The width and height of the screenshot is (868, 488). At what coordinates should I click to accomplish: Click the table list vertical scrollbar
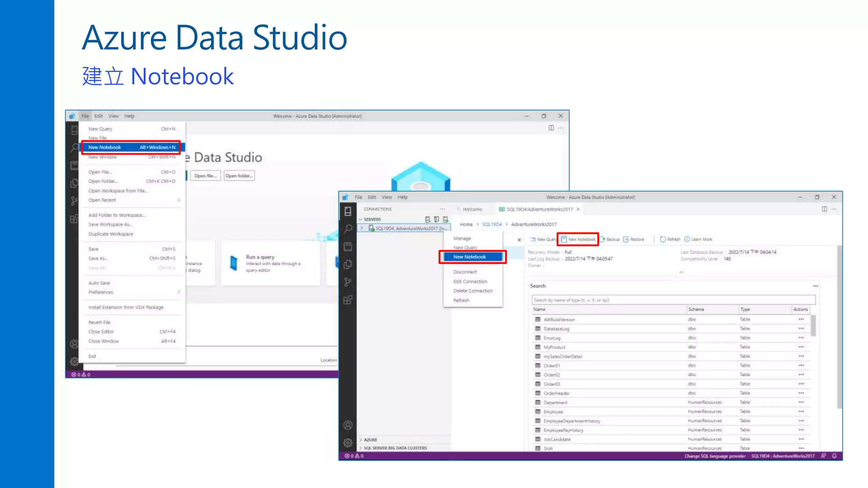(x=813, y=325)
